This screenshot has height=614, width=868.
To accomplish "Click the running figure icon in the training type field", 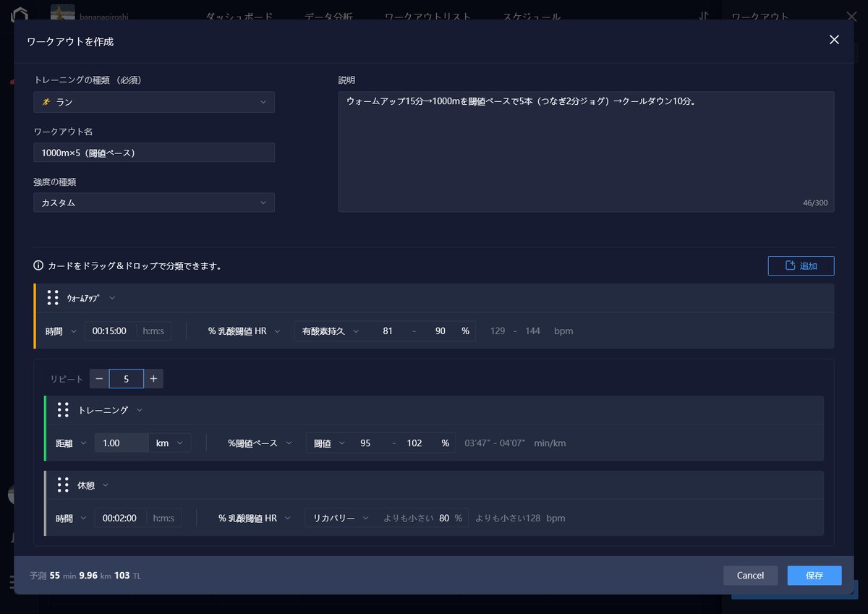I will tap(46, 102).
